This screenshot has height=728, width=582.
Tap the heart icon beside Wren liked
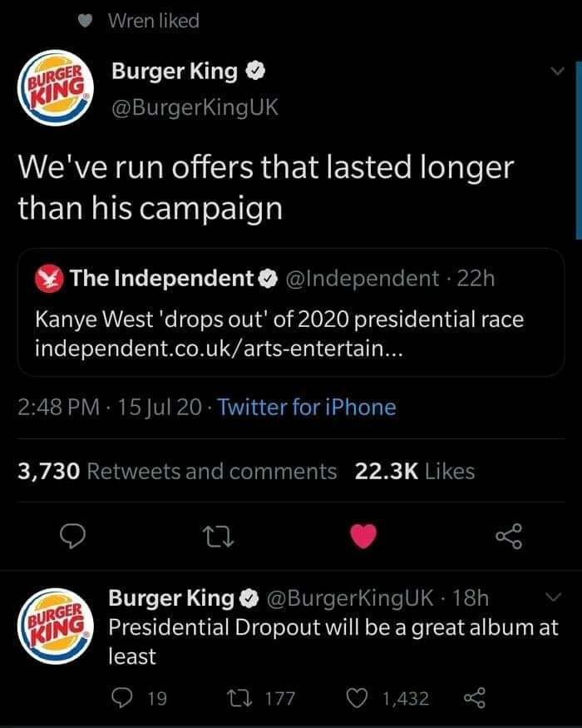(x=85, y=22)
